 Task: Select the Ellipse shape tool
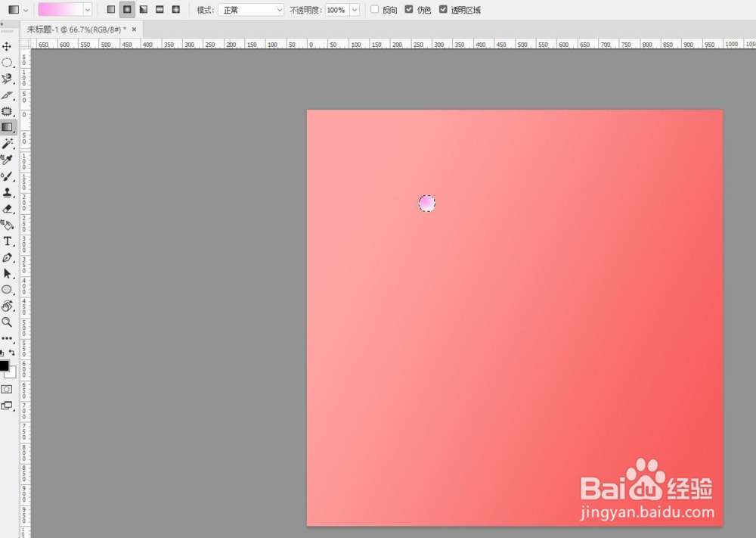pos(7,290)
